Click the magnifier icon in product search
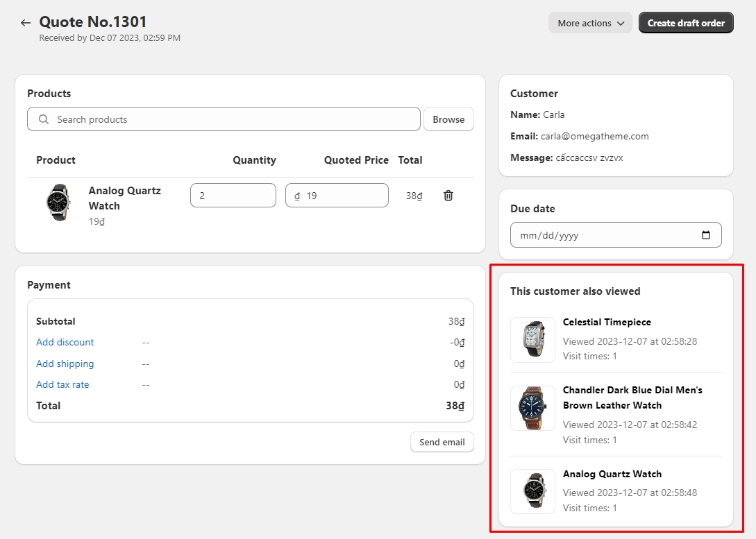 pyautogui.click(x=44, y=119)
